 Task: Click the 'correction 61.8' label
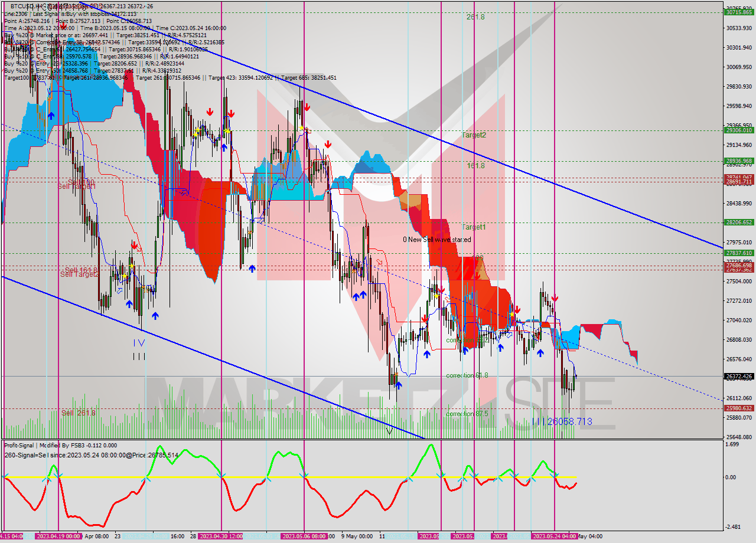tap(467, 375)
